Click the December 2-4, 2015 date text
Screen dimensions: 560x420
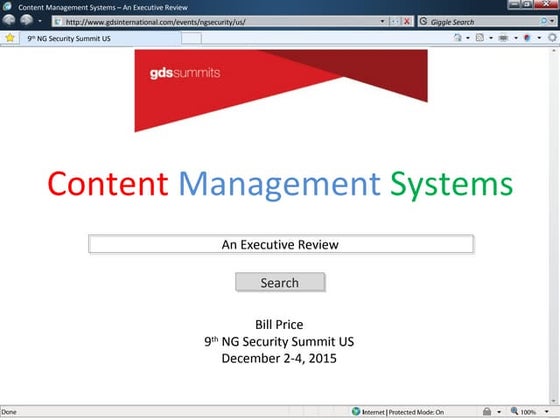click(279, 358)
